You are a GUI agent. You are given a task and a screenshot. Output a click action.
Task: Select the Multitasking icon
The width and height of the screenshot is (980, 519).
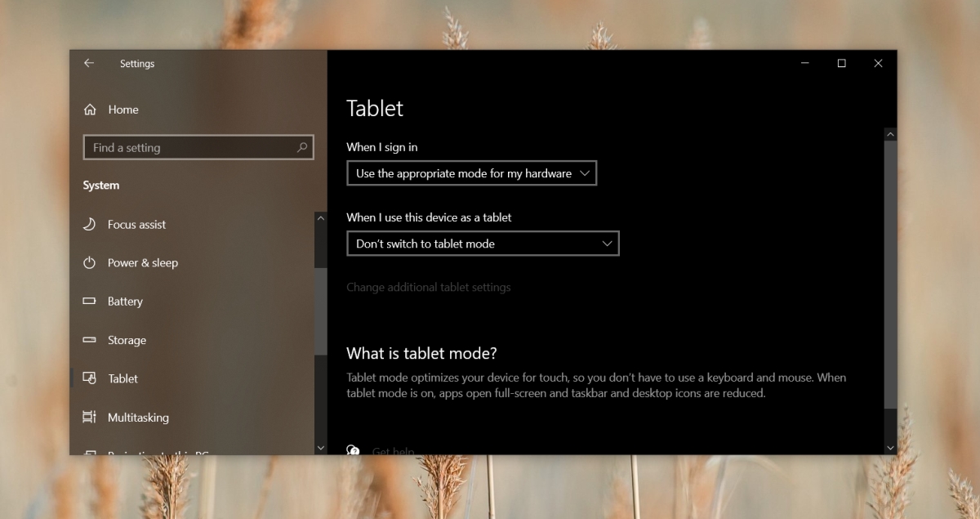click(90, 417)
